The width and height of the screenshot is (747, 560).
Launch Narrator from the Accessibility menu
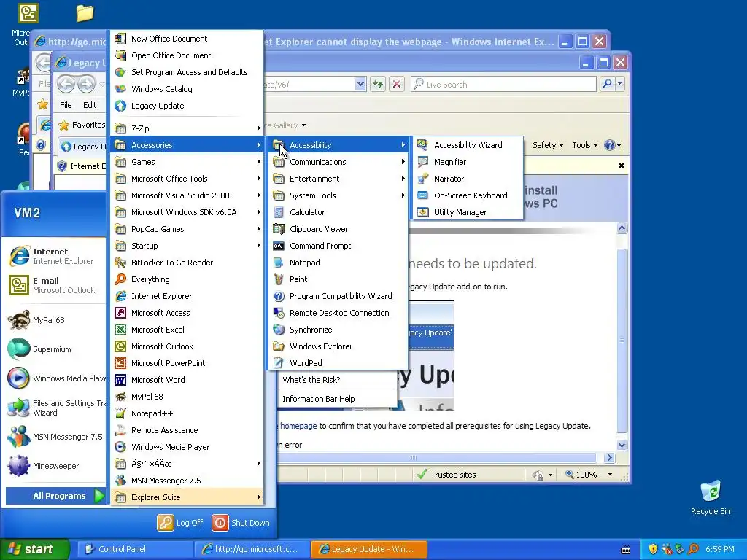point(468,179)
